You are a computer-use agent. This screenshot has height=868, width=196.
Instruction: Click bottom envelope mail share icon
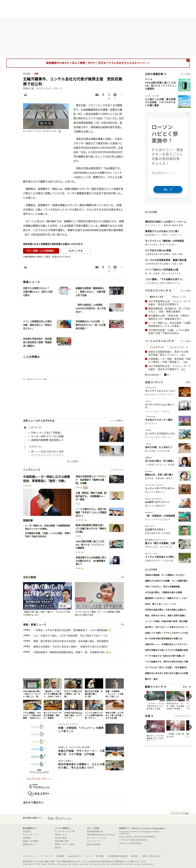[x=97, y=267]
